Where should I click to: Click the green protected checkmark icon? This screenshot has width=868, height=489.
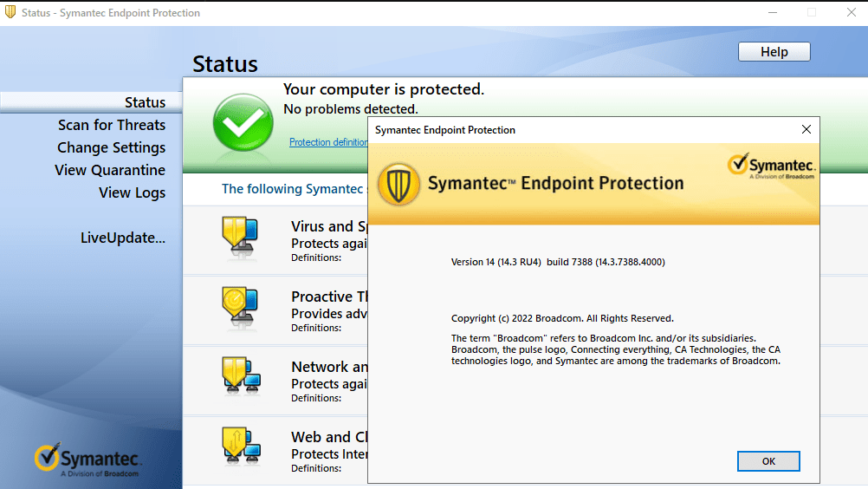pyautogui.click(x=243, y=122)
